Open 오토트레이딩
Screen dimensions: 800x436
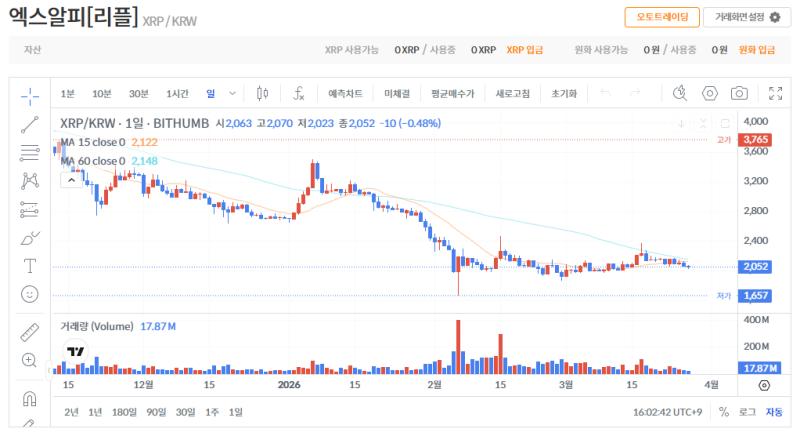coord(662,17)
